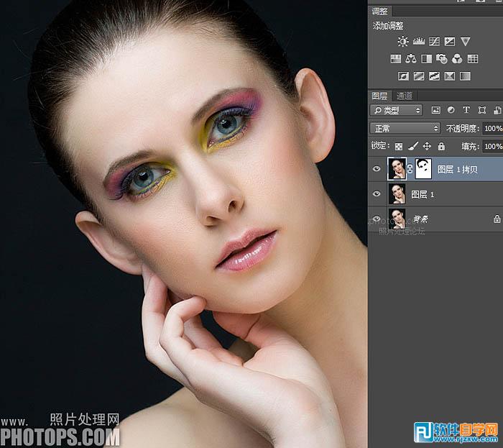Add a Vibrance adjustment (triangle icon)
This screenshot has height=448, width=503.
[x=466, y=42]
